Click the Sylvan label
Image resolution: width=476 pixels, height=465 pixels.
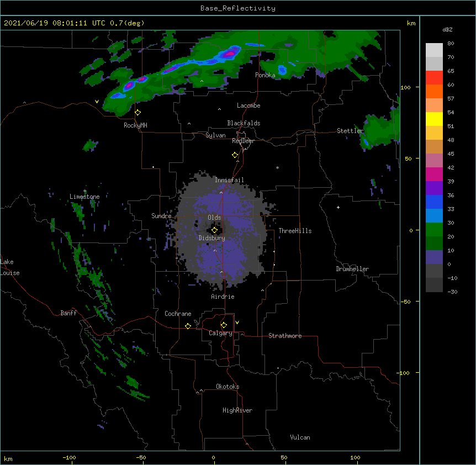pyautogui.click(x=215, y=135)
